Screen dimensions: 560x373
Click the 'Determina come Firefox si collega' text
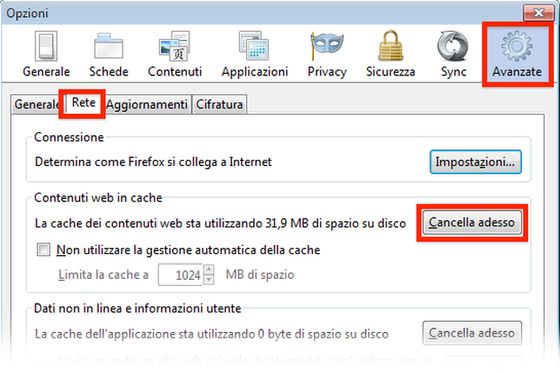click(153, 162)
